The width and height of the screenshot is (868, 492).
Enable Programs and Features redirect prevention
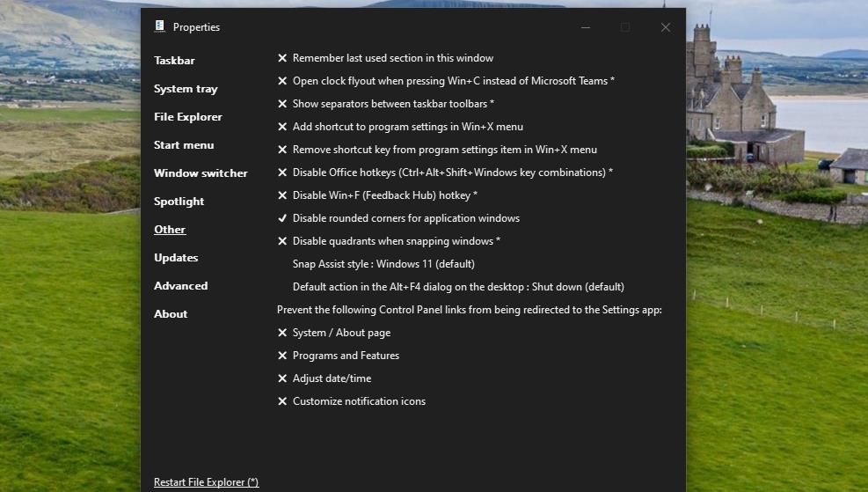(x=346, y=356)
